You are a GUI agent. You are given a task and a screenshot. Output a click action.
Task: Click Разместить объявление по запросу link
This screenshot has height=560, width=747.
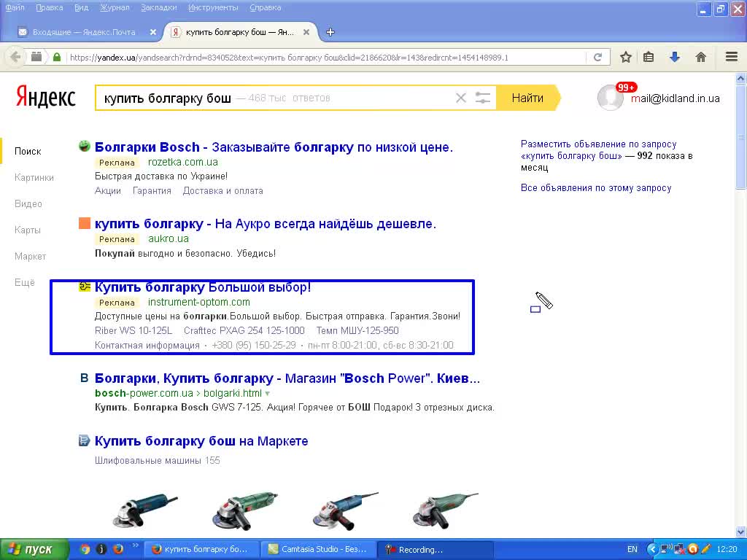point(598,150)
